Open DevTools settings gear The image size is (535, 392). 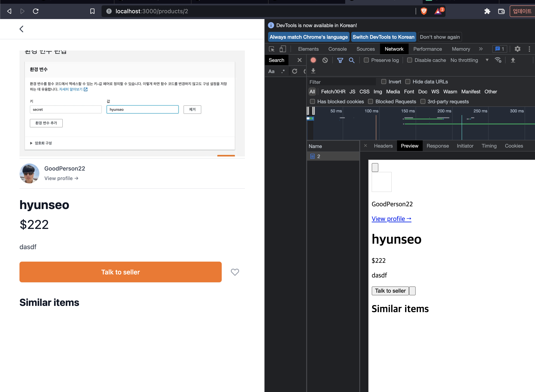tap(517, 49)
